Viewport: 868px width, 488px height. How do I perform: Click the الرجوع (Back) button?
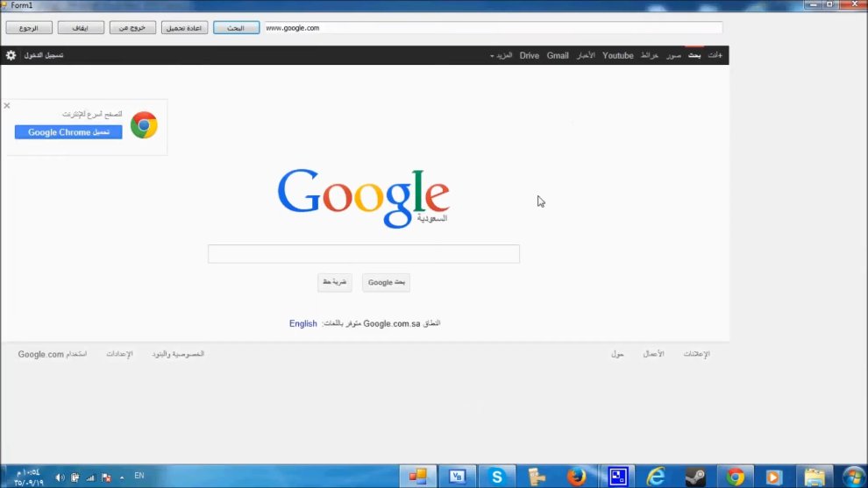click(29, 28)
